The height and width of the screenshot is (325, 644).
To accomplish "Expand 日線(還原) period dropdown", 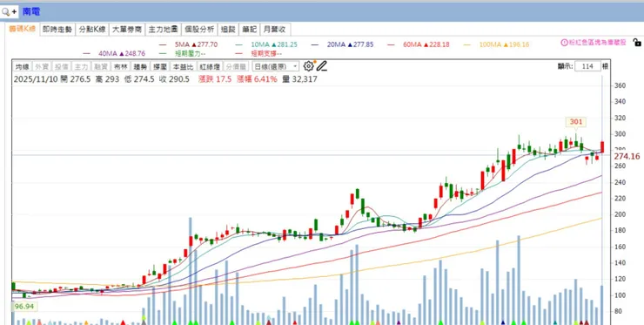I will 275,66.
